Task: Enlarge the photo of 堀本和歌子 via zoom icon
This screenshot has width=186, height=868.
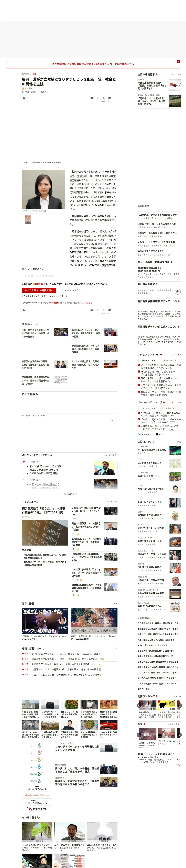Action: [45, 211]
